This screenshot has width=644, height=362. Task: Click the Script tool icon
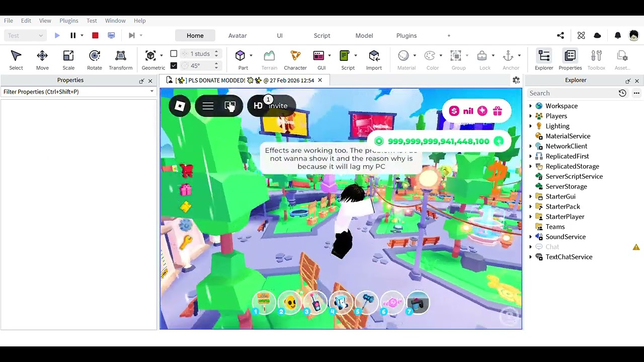pyautogui.click(x=345, y=56)
